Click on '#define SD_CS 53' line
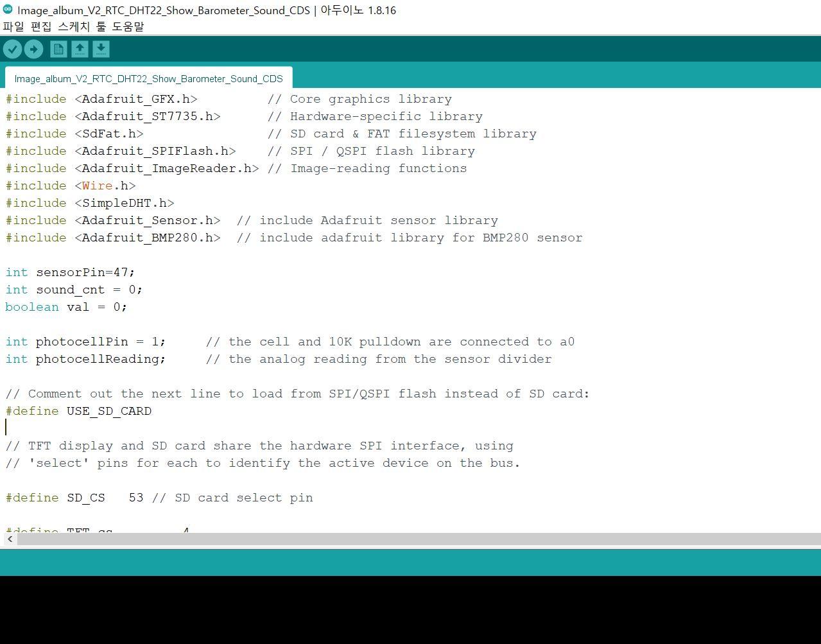The width and height of the screenshot is (821, 644). point(74,498)
